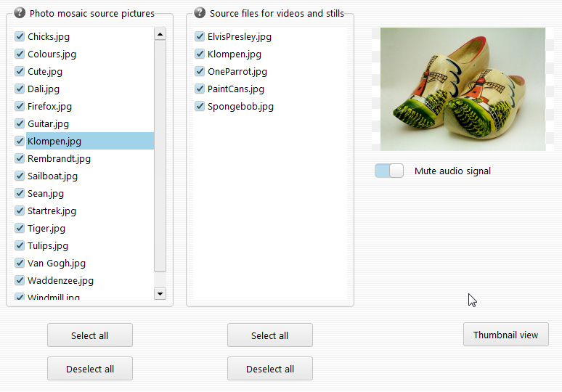Toggle the Spongebob.jpg checkbox
This screenshot has height=392, width=562.
pos(200,106)
